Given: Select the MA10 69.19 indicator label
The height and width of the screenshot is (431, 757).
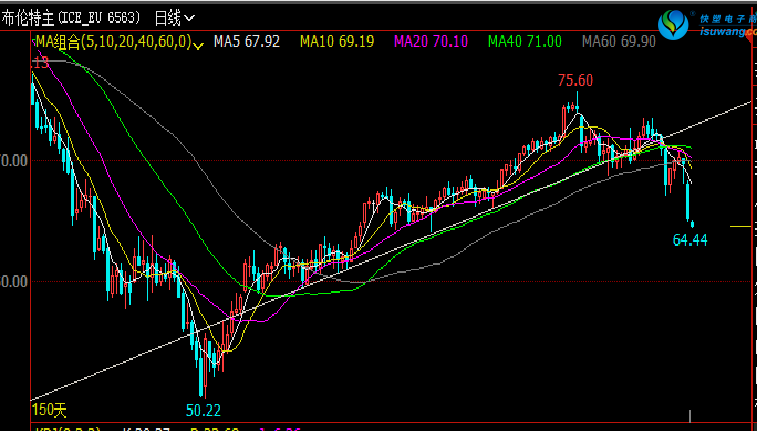Looking at the screenshot, I should [x=338, y=42].
